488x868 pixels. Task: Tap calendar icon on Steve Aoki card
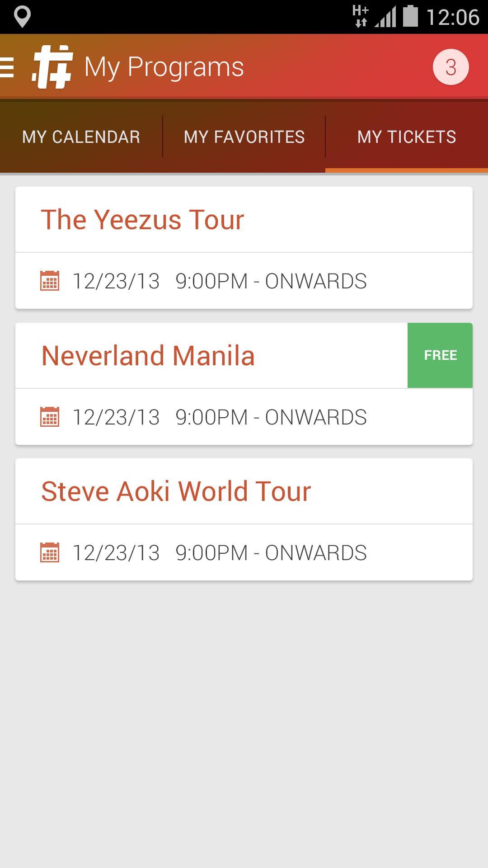pyautogui.click(x=50, y=552)
